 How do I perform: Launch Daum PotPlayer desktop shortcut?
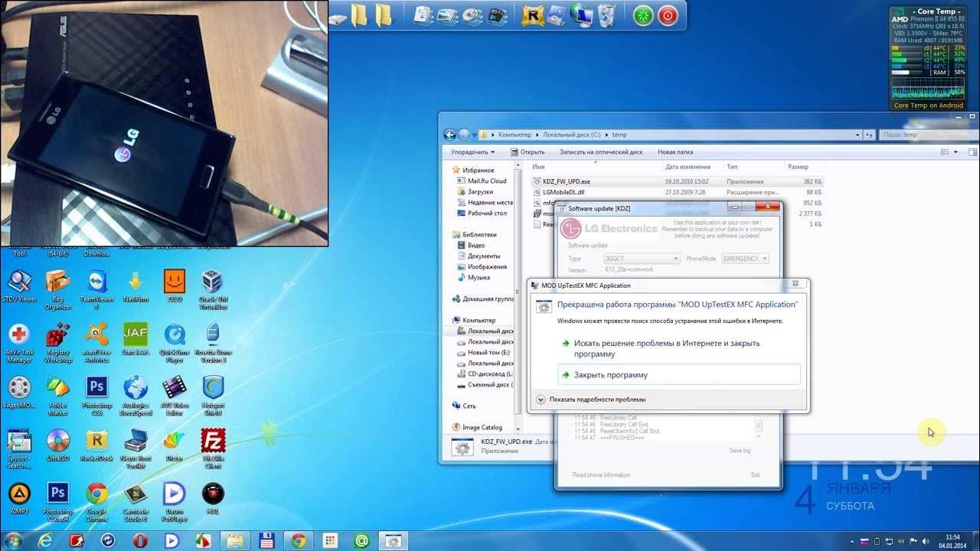[175, 501]
